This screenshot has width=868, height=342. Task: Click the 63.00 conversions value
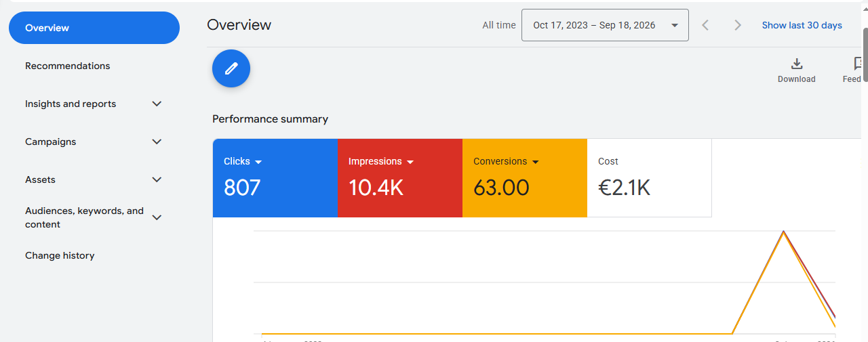pos(501,188)
